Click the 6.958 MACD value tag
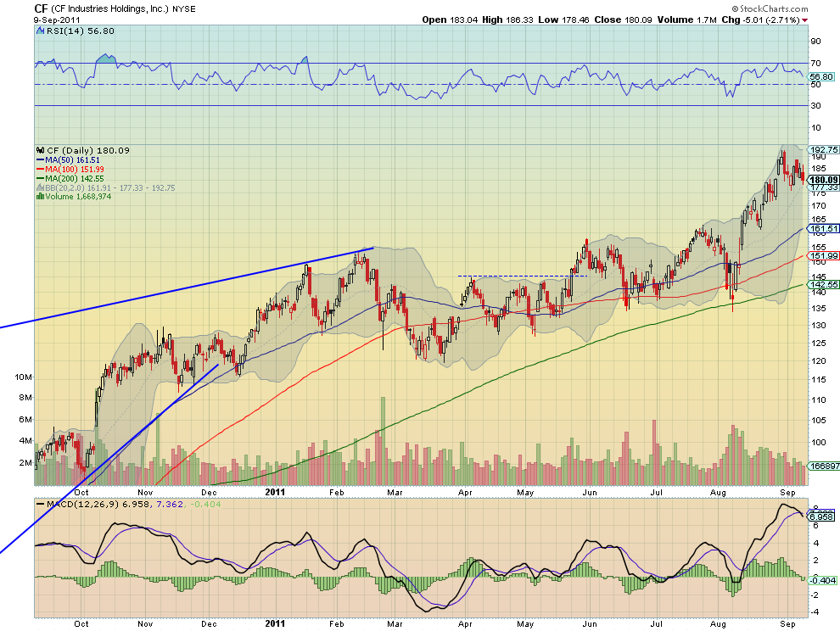 822,517
